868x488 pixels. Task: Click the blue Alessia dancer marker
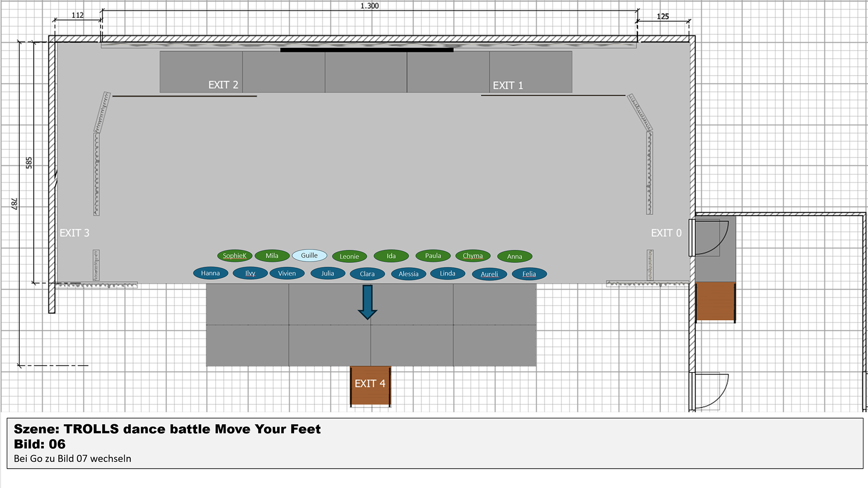coord(408,274)
